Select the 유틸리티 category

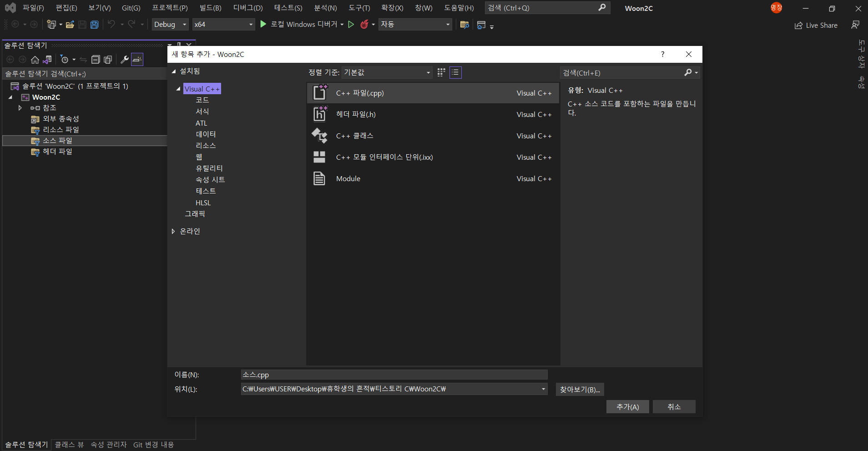pyautogui.click(x=209, y=168)
